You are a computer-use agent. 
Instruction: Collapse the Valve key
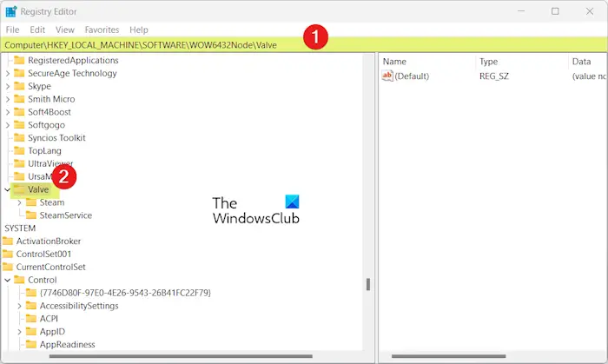click(7, 189)
